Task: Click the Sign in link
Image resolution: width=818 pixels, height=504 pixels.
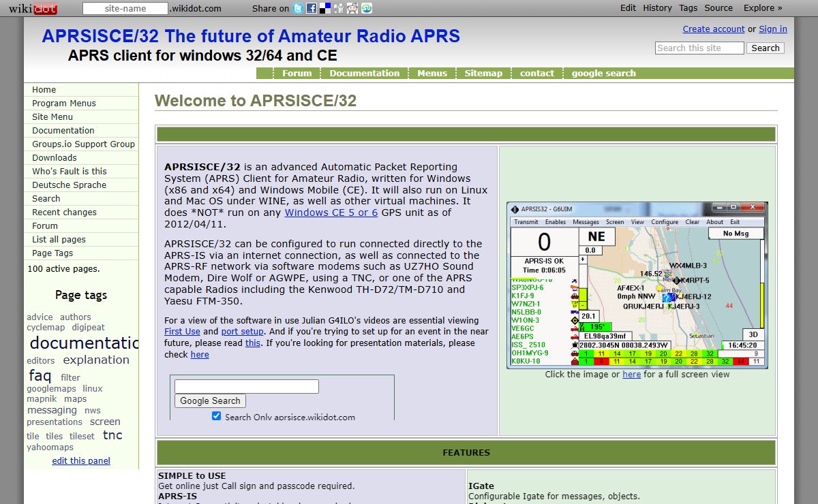Action: click(x=773, y=29)
